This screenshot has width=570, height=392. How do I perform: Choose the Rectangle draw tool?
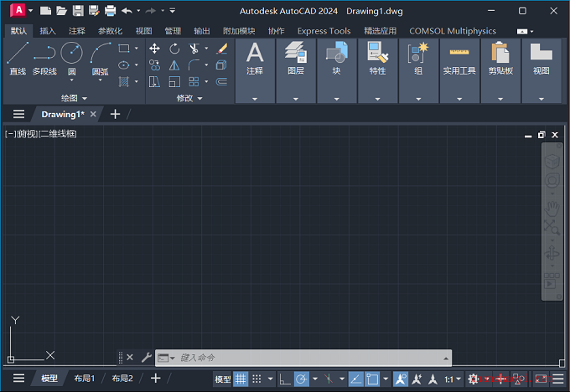click(x=123, y=49)
